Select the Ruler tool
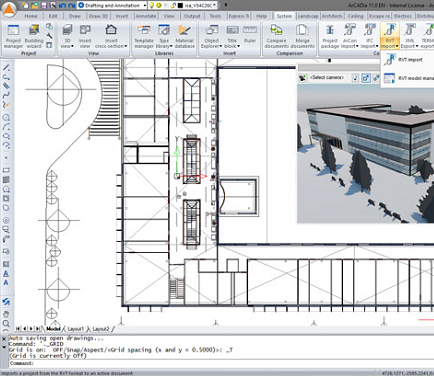This screenshot has height=376, width=434. (x=250, y=34)
